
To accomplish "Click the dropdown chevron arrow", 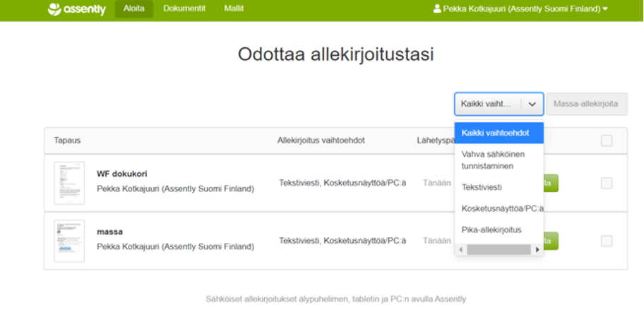I will [x=532, y=105].
